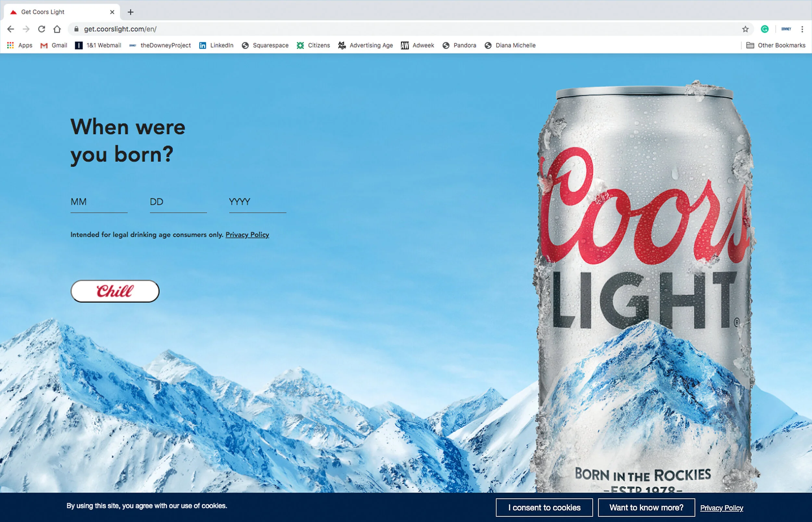
Task: Open Privacy Policy link under birth date fields
Action: (247, 235)
